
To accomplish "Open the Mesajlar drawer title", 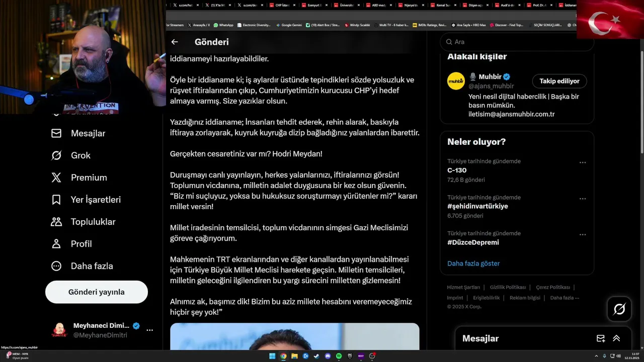I will [x=480, y=338].
